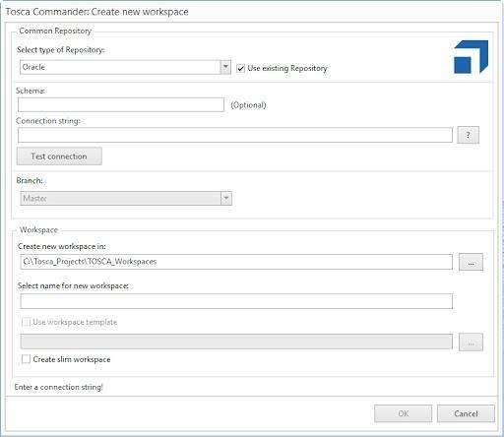Toggle Use existing Repository checkbox
The width and height of the screenshot is (504, 437).
(241, 68)
